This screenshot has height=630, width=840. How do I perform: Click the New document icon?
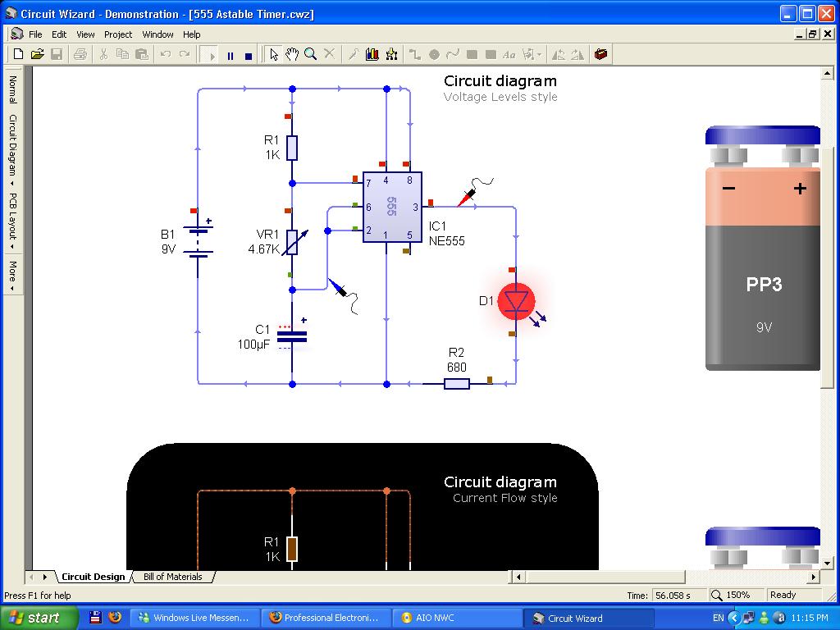[18, 54]
